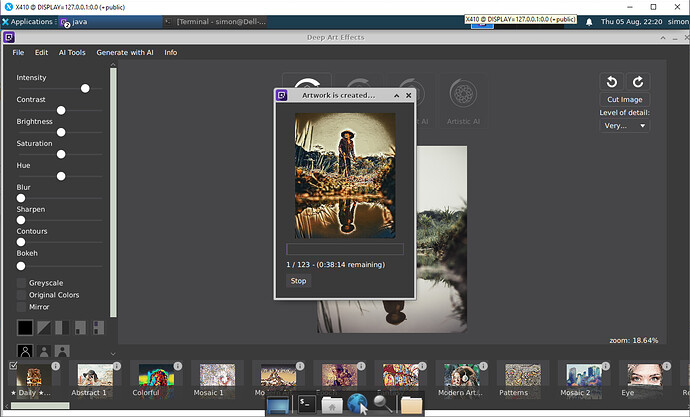The height and width of the screenshot is (417, 690).
Task: Roll up the Artwork dialog with arrow
Action: point(397,95)
